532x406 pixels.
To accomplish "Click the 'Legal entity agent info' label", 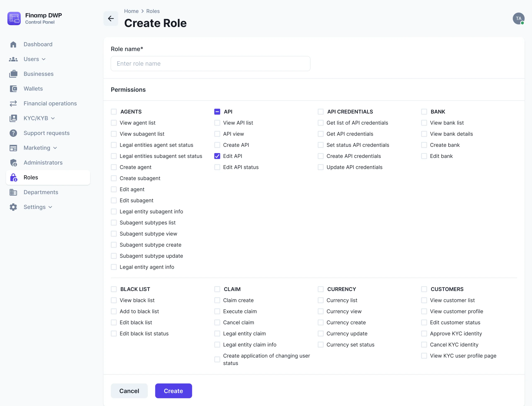I will click(147, 267).
